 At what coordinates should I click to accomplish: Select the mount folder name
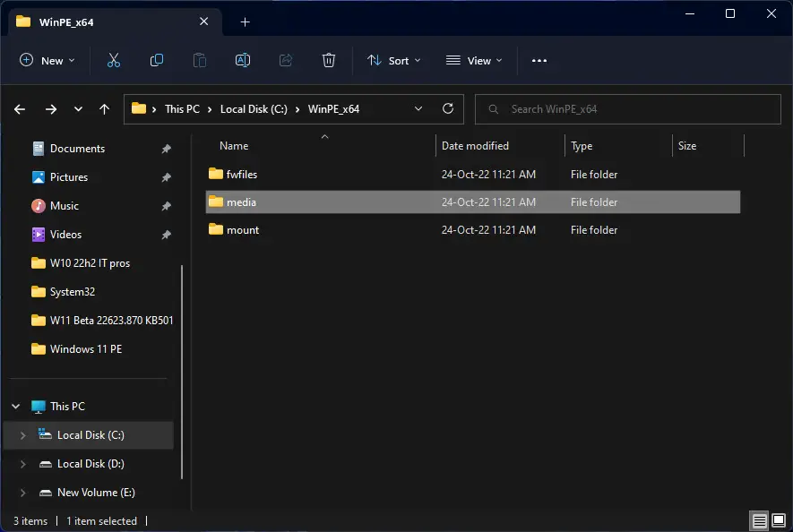point(243,230)
